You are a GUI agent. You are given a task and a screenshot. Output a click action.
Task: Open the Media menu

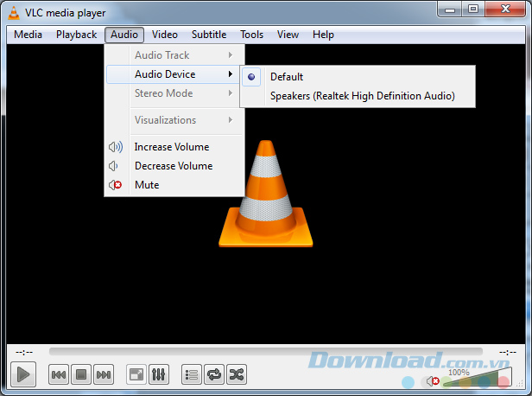pyautogui.click(x=28, y=35)
